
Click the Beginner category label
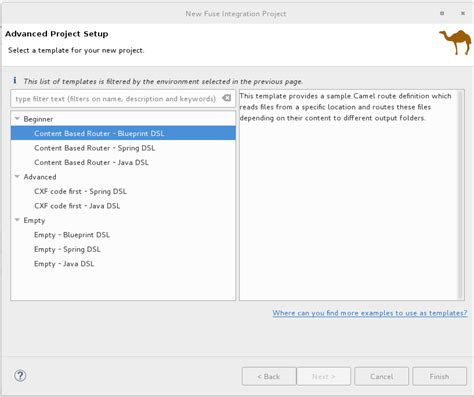[x=38, y=119]
